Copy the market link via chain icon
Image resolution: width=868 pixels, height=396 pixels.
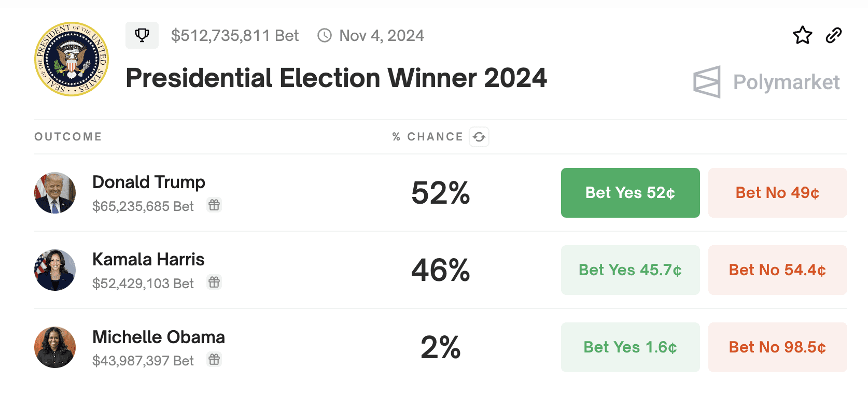834,35
